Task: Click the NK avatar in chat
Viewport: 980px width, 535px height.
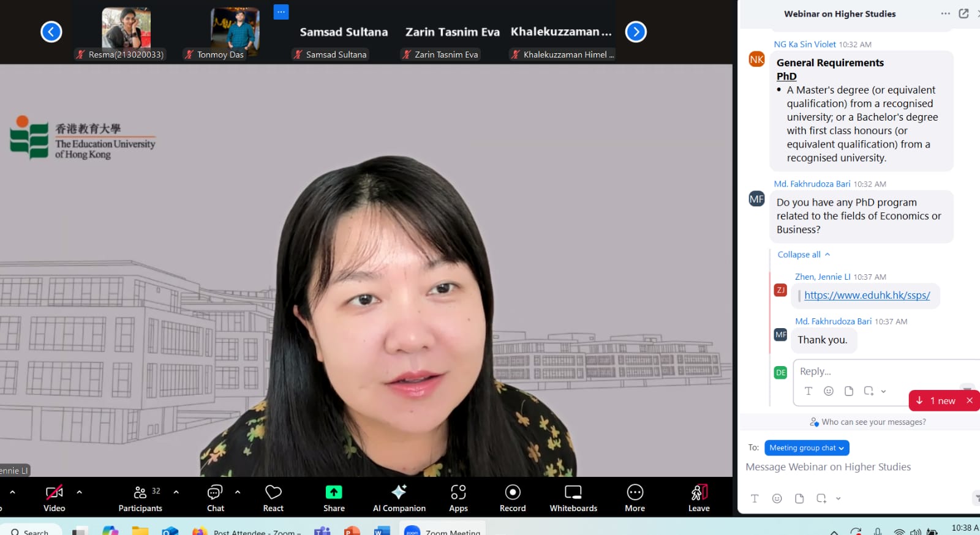Action: (x=757, y=59)
